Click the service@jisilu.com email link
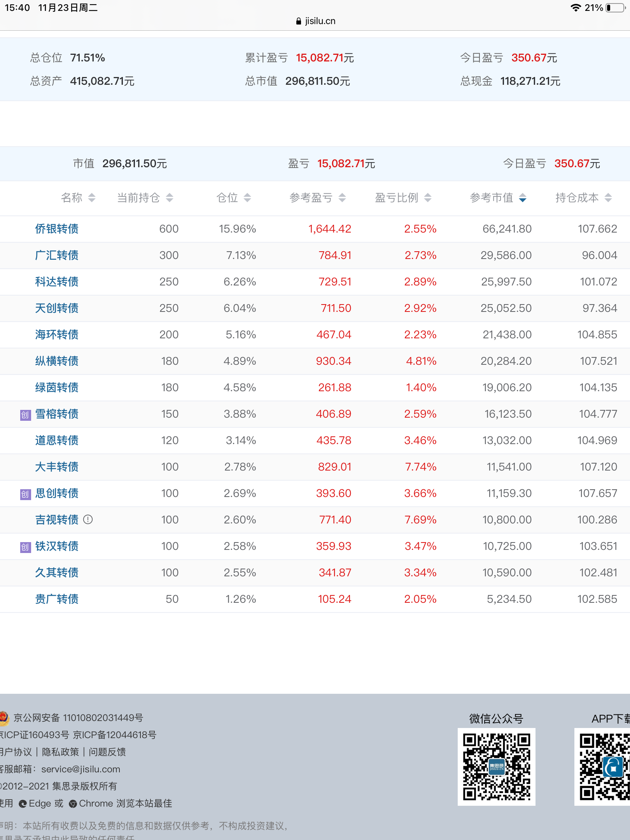Viewport: 630px width, 840px height. [81, 769]
